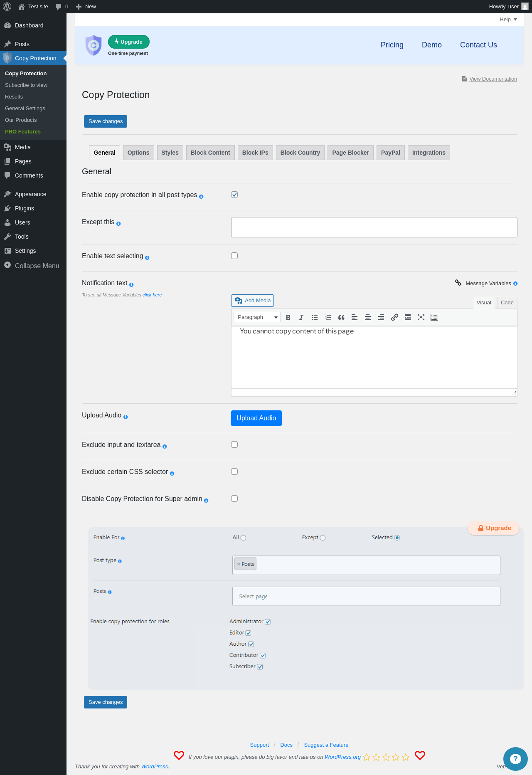Viewport: 532px width, 775px height.
Task: Enable the text selecting checkbox
Action: pyautogui.click(x=234, y=256)
